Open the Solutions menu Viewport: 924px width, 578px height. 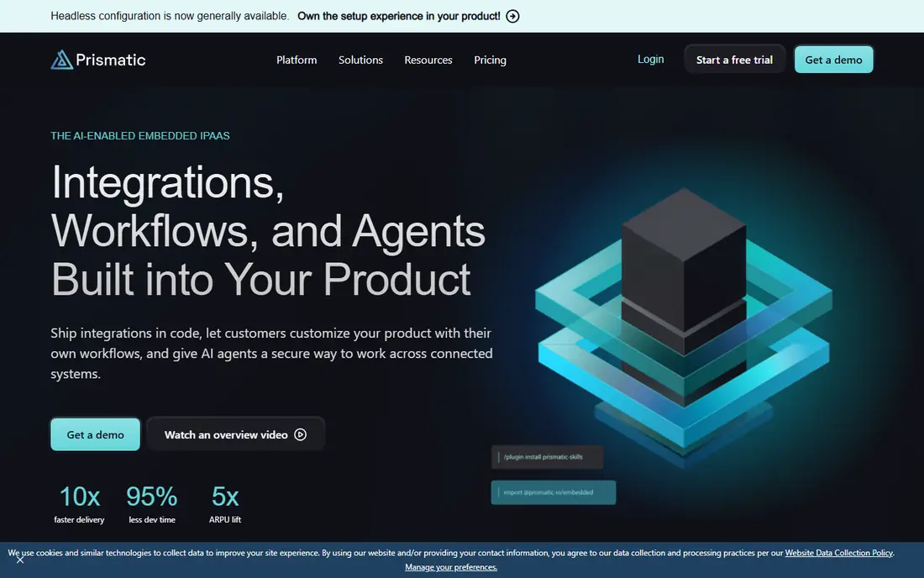pyautogui.click(x=360, y=60)
